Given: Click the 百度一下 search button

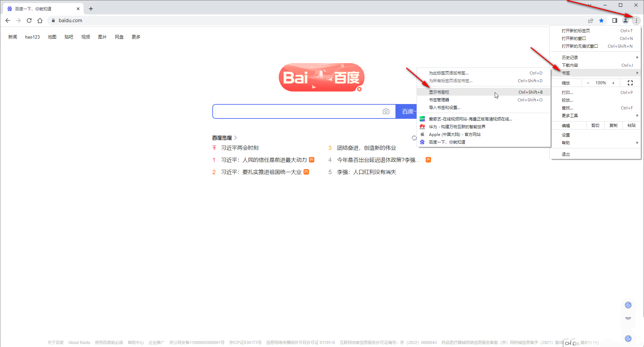Looking at the screenshot, I should [407, 111].
